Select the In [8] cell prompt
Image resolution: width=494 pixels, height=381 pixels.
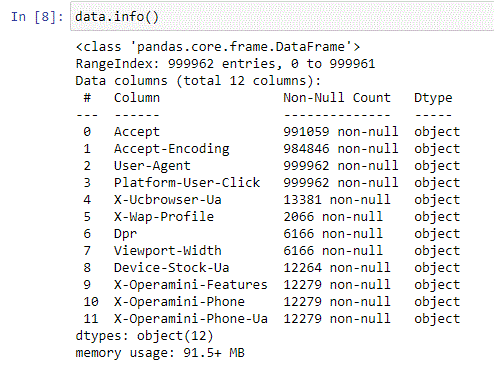click(x=37, y=16)
